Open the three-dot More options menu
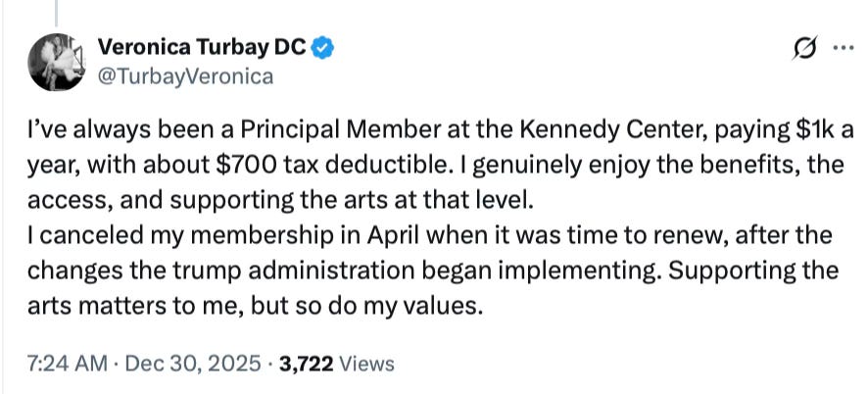This screenshot has width=868, height=394. [x=842, y=47]
